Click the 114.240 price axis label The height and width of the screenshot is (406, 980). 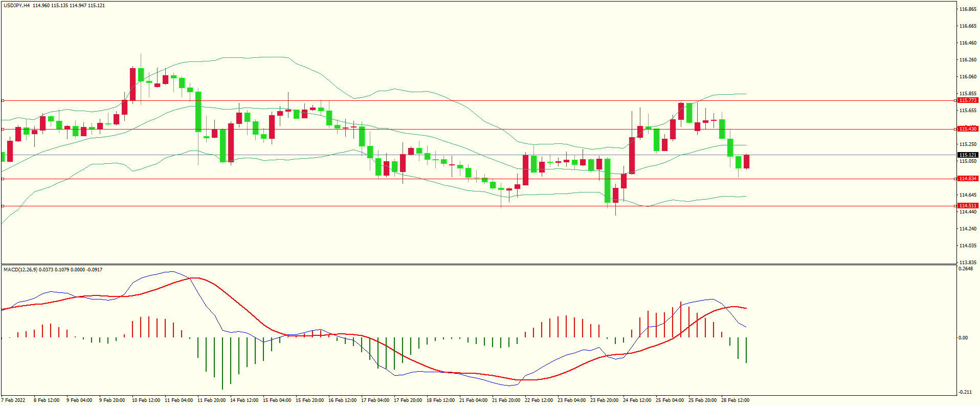coord(968,229)
